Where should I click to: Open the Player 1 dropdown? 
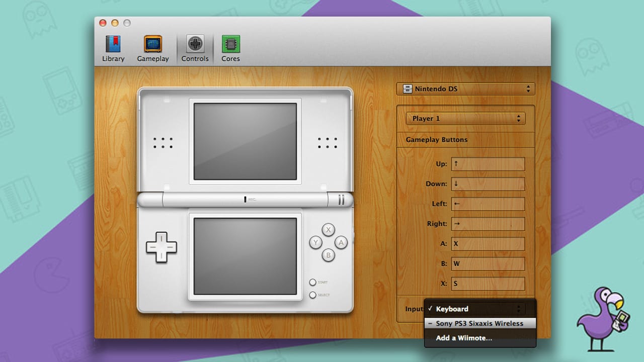(x=465, y=119)
